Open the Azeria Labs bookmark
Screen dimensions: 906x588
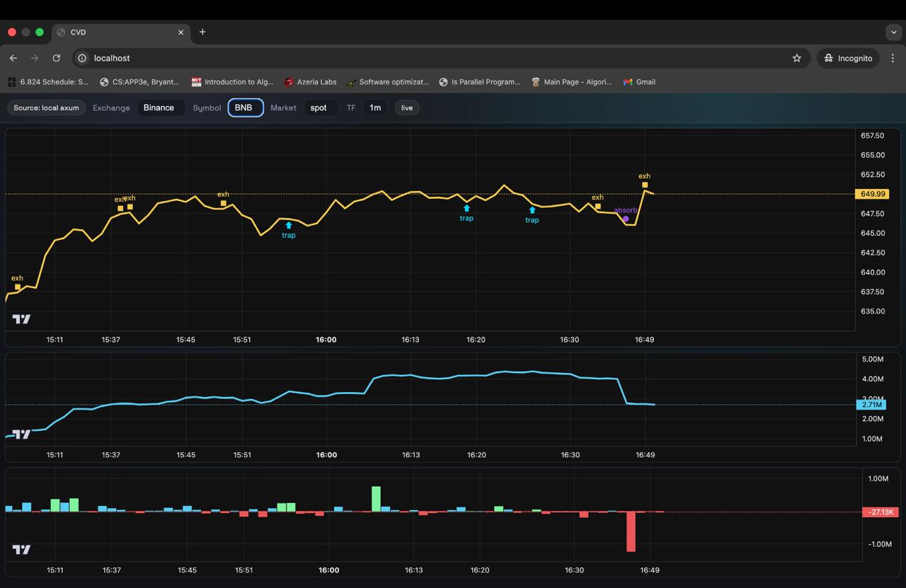coord(310,82)
